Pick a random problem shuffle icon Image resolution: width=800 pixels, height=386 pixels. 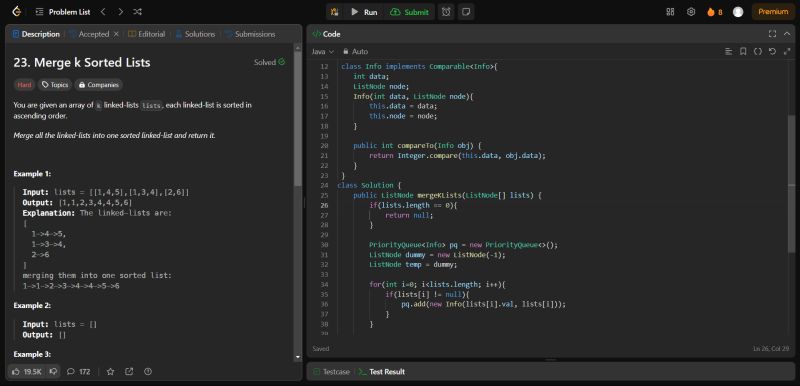tap(137, 12)
